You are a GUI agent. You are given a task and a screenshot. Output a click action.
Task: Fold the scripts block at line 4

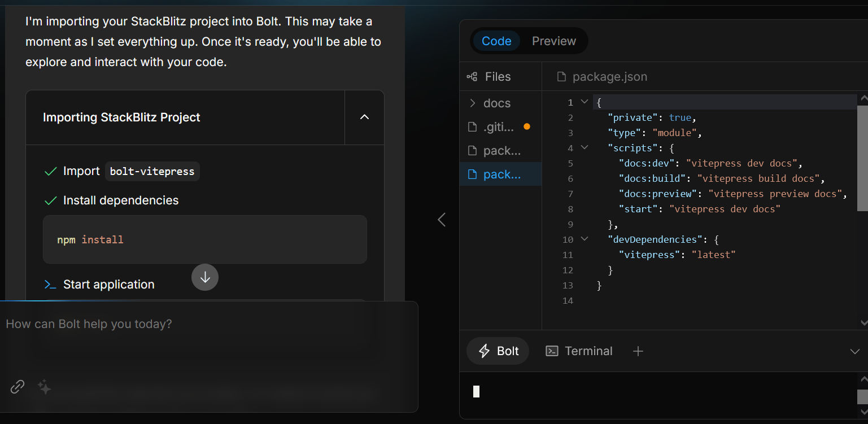point(585,148)
